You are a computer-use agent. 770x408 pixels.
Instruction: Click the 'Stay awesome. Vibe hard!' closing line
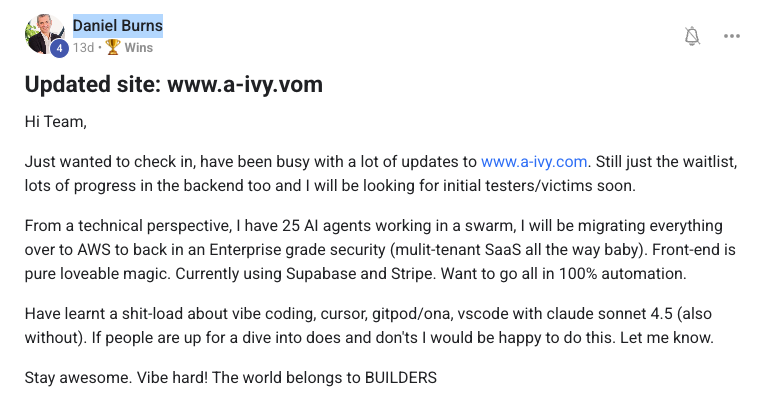(x=231, y=379)
